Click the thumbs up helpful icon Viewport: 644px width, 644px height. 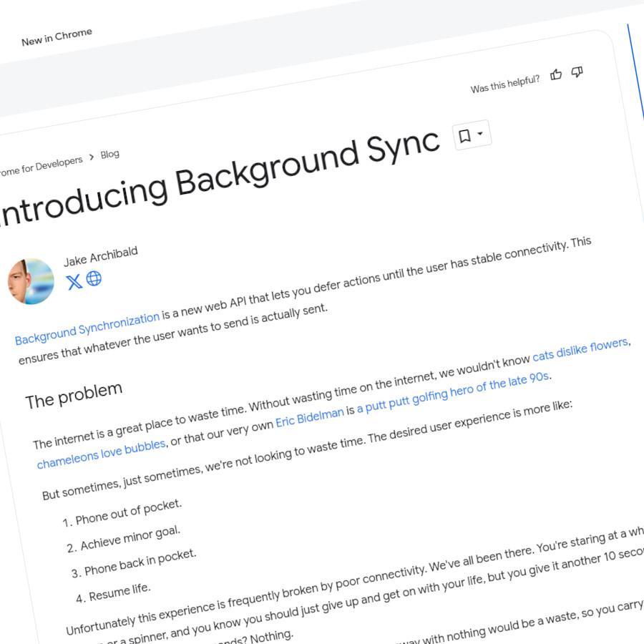[x=556, y=74]
